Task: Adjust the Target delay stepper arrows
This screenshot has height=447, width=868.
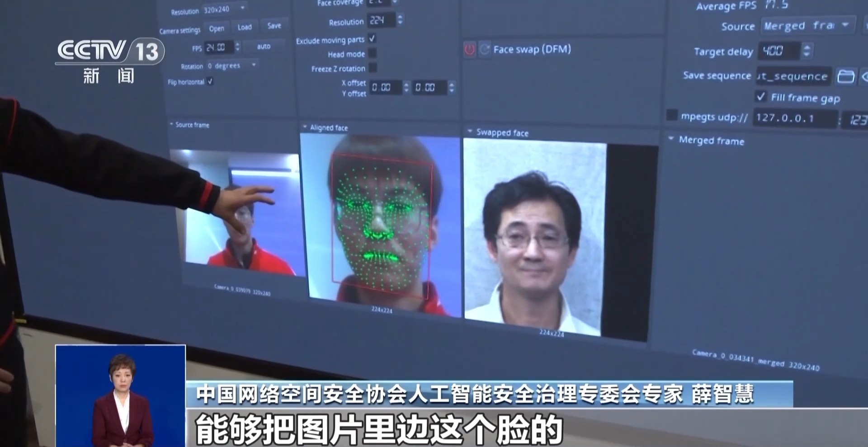Action: click(807, 50)
